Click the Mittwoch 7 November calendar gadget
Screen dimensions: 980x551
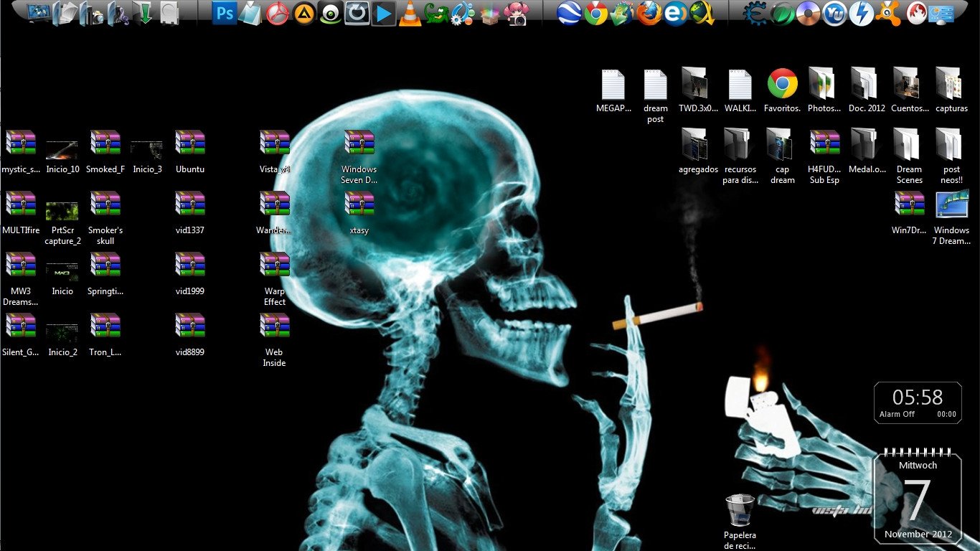918,497
